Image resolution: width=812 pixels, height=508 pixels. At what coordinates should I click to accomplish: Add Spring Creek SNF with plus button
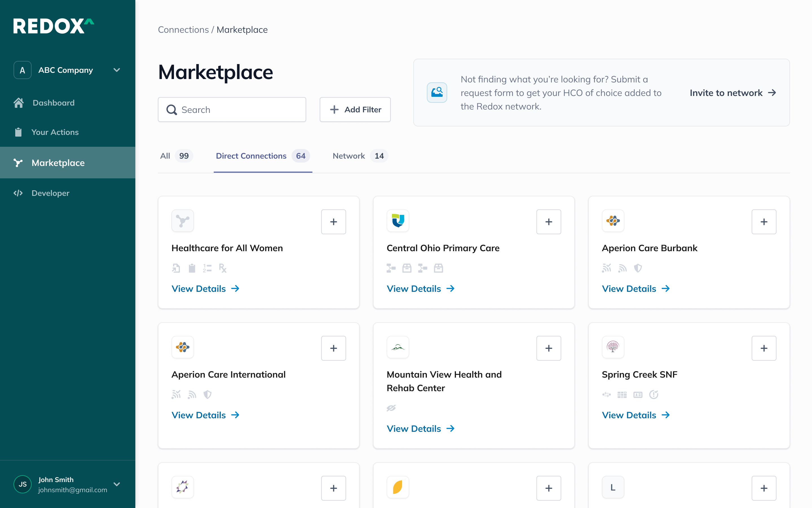click(x=764, y=348)
